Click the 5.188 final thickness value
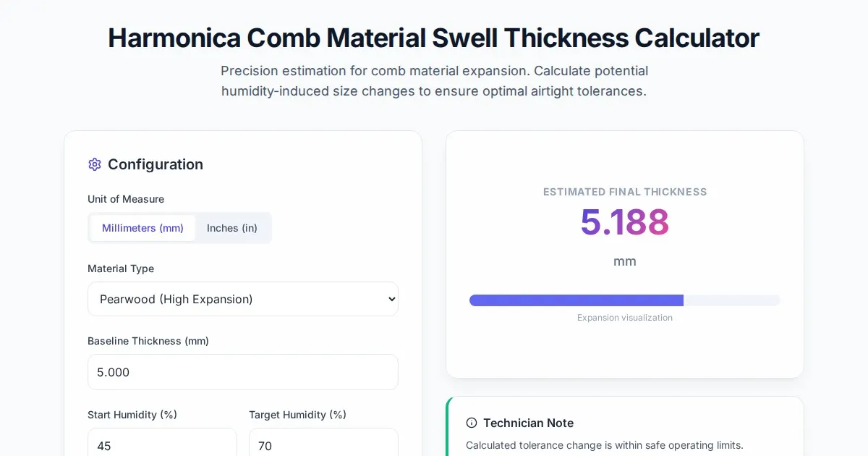Screen dimensions: 868x456 click(624, 222)
